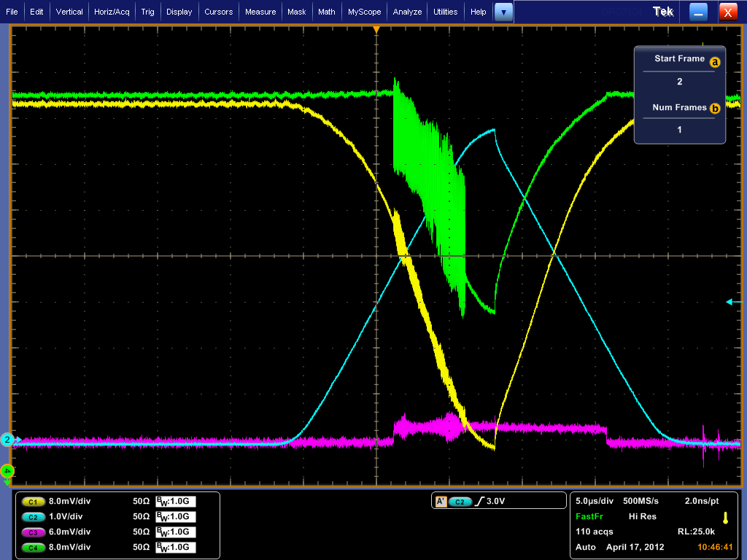This screenshot has height=560, width=747.
Task: Click the Start Frame value field
Action: tap(679, 82)
